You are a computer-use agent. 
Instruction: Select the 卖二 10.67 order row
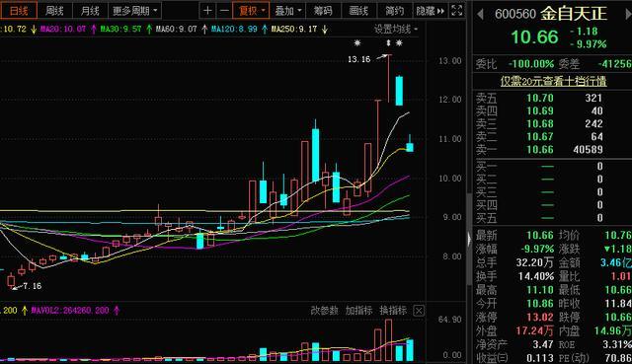[552, 136]
